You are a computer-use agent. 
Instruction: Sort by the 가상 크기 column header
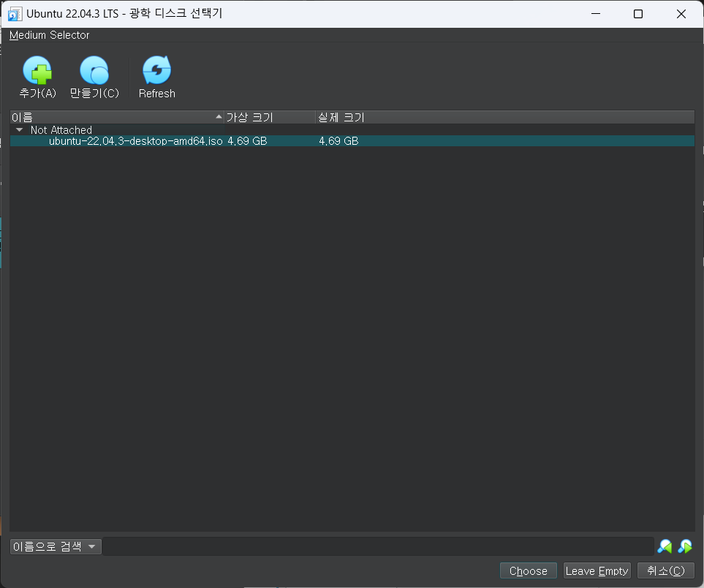click(x=270, y=117)
